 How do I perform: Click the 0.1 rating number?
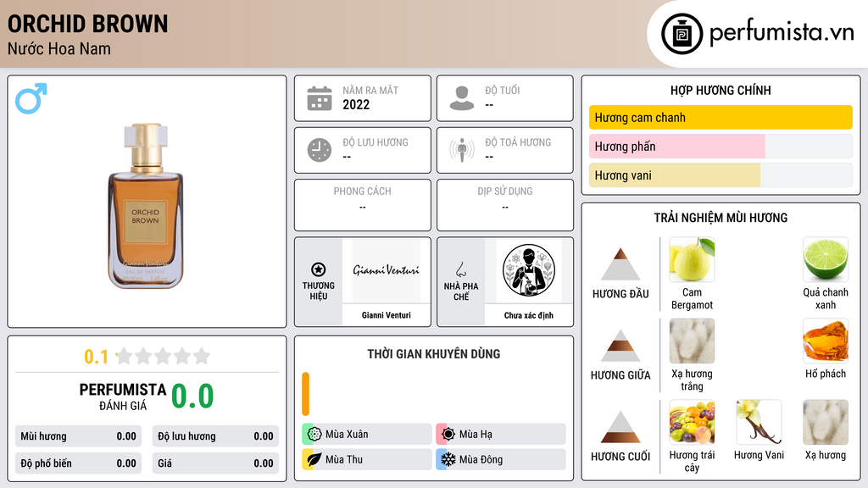[96, 357]
